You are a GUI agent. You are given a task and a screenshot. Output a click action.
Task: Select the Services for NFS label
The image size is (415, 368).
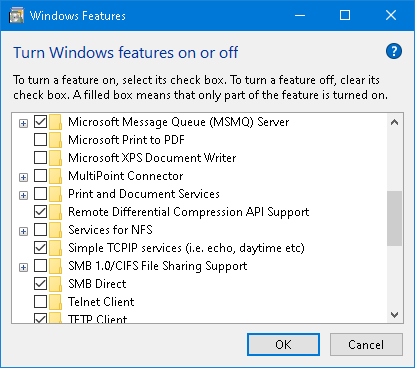click(x=110, y=230)
